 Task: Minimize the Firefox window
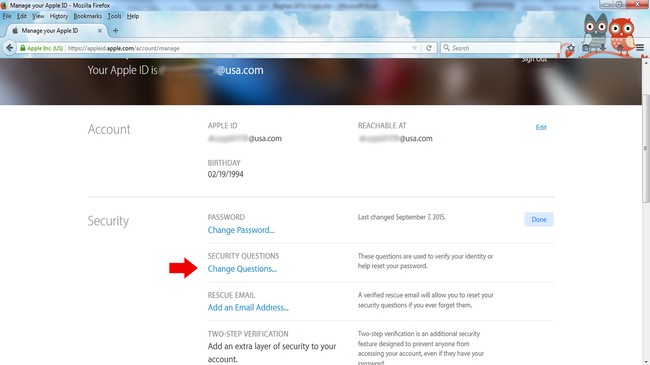607,4
